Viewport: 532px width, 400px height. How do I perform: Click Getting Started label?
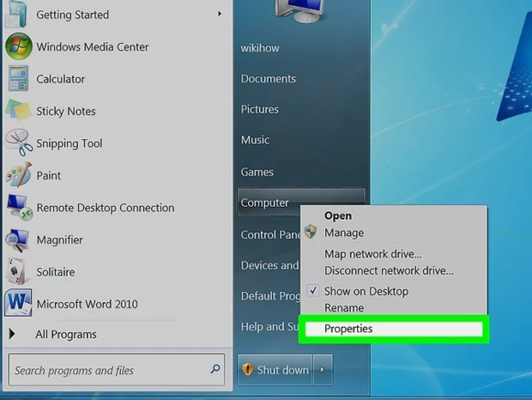point(73,15)
